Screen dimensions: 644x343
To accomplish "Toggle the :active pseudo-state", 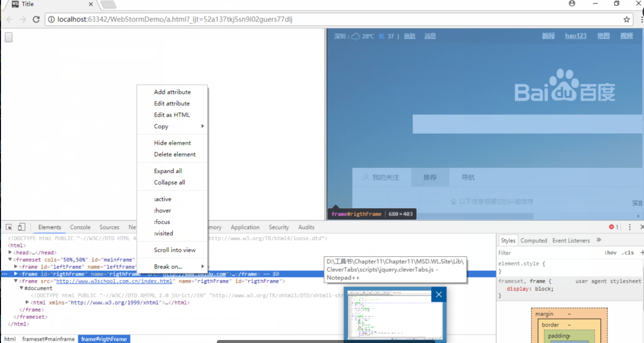I will (172, 199).
